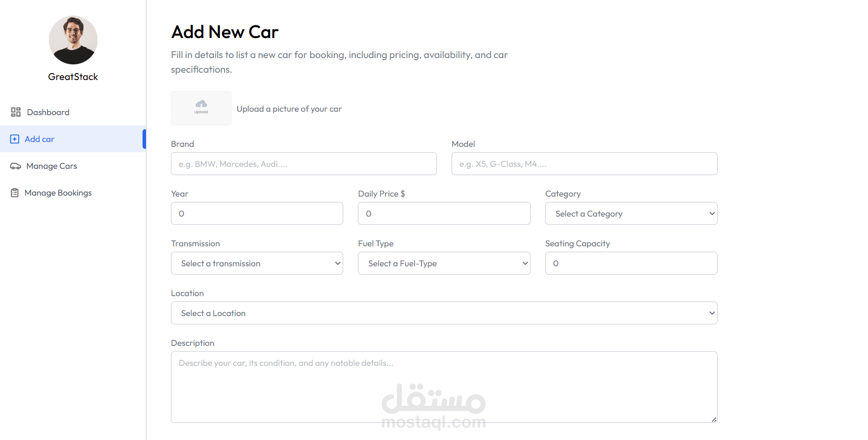Expand the Location dropdown

coord(444,313)
